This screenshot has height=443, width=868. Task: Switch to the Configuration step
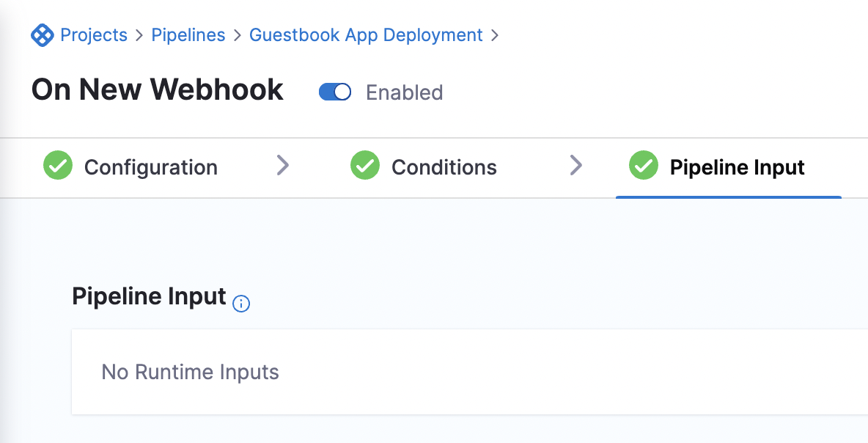coord(151,166)
